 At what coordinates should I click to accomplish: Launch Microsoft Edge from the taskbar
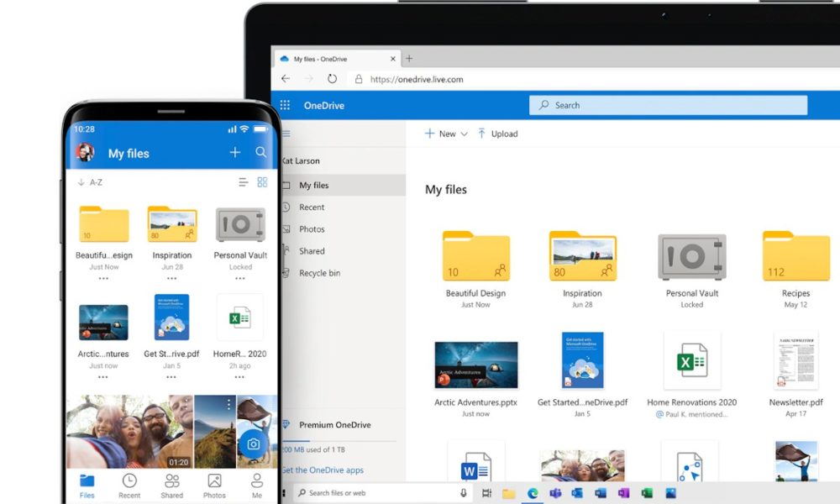(532, 493)
